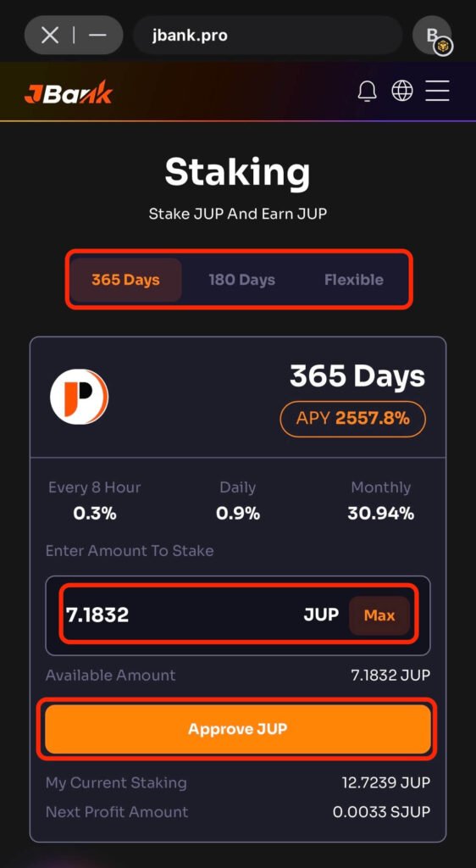Screen dimensions: 476x868
Task: Switch to the Flexible staking tab
Action: (354, 280)
